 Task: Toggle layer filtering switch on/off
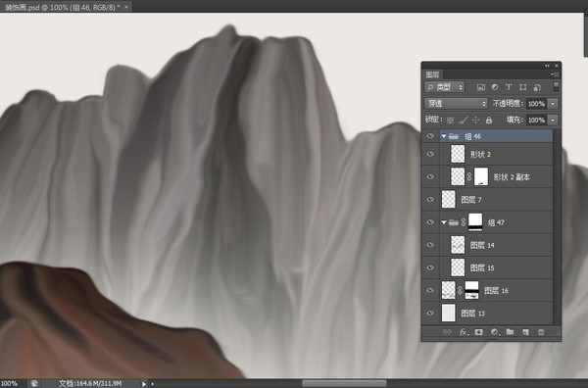[x=556, y=87]
